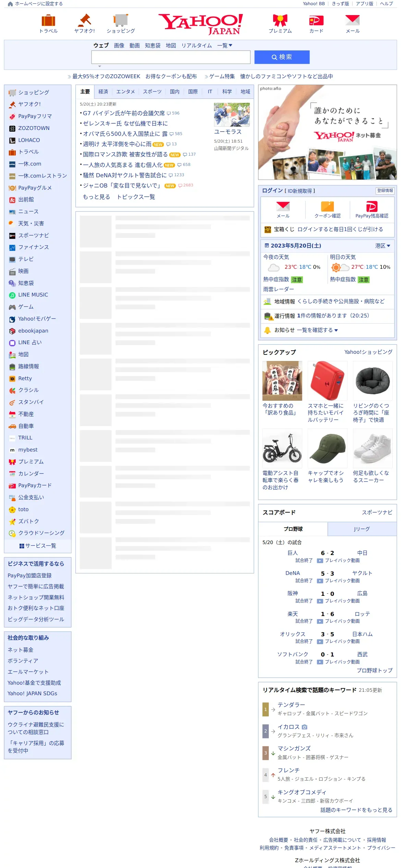Viewport: 401px width, 868px height.
Task: Click the 熱中症指数 注意 badge for tonight
Action: (x=297, y=280)
